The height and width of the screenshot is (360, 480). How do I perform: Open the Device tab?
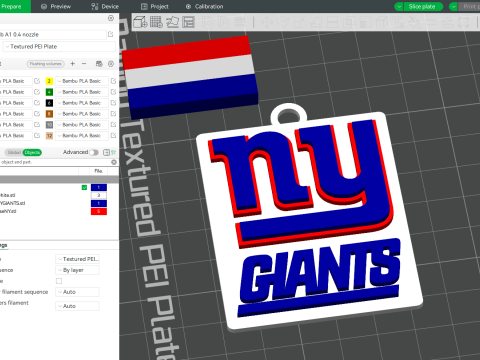click(x=105, y=6)
